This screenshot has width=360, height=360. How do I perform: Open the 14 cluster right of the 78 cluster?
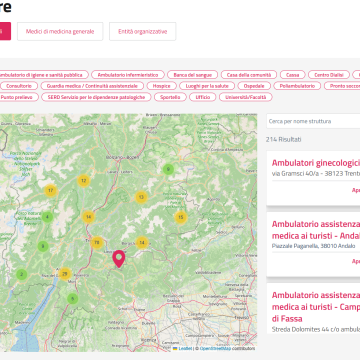pos(142,242)
